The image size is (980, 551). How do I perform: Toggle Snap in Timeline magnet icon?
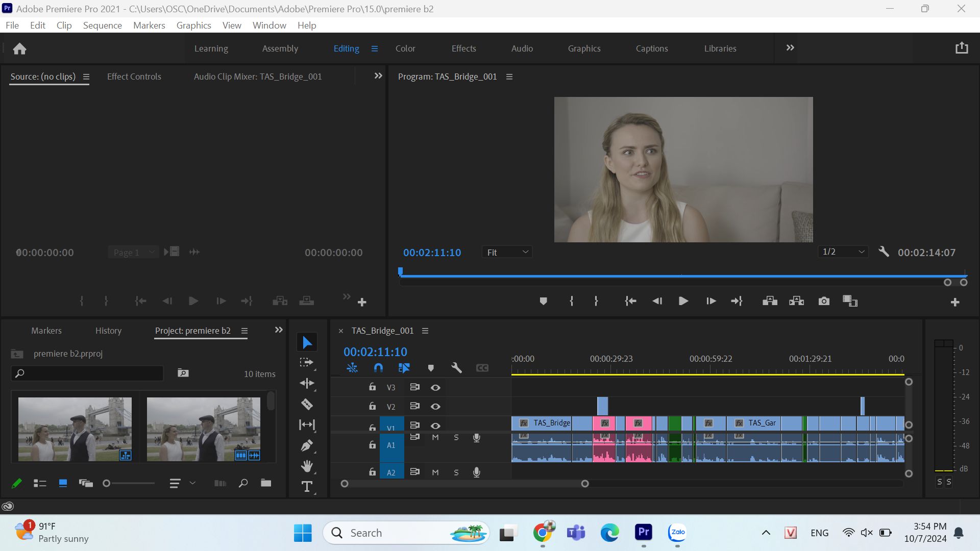click(x=378, y=368)
